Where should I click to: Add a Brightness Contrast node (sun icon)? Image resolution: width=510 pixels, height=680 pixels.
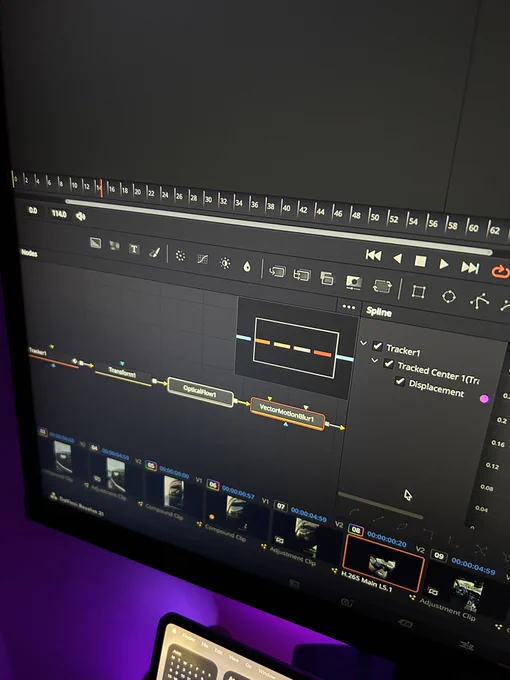point(225,263)
